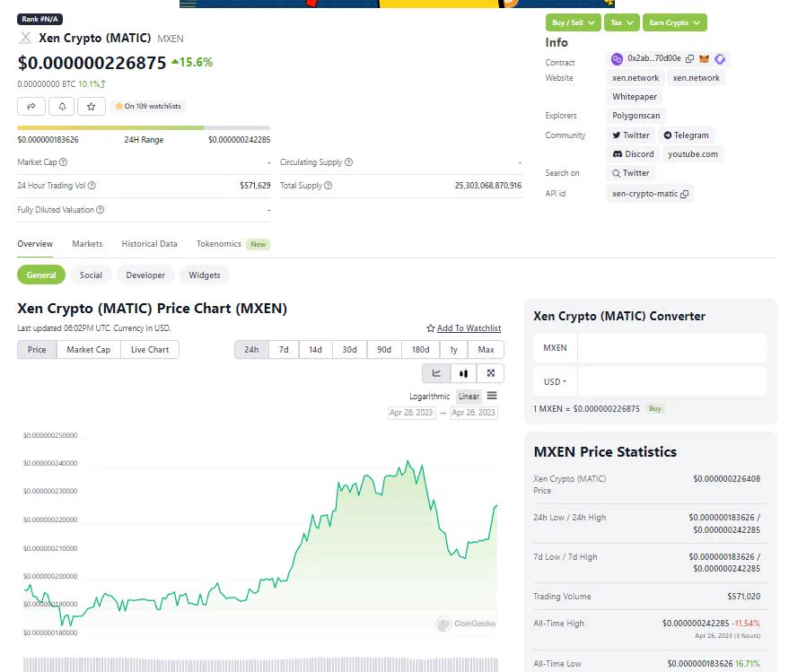Expand the Earn Crypto dropdown
Screen dimensions: 789x672
(675, 22)
